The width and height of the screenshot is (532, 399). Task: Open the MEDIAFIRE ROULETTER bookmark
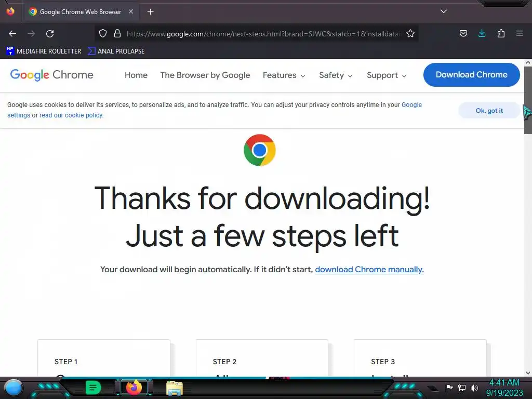44,51
